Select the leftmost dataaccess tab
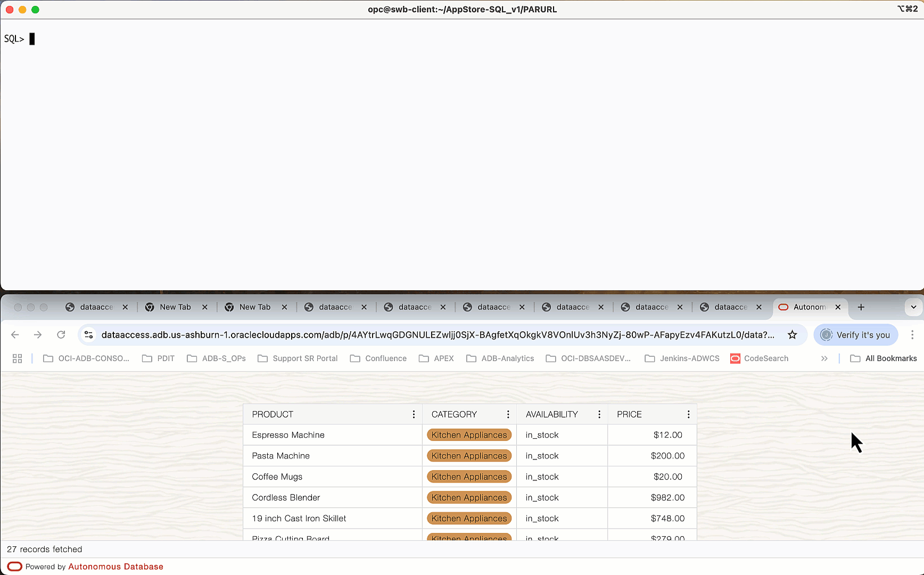 pyautogui.click(x=96, y=307)
